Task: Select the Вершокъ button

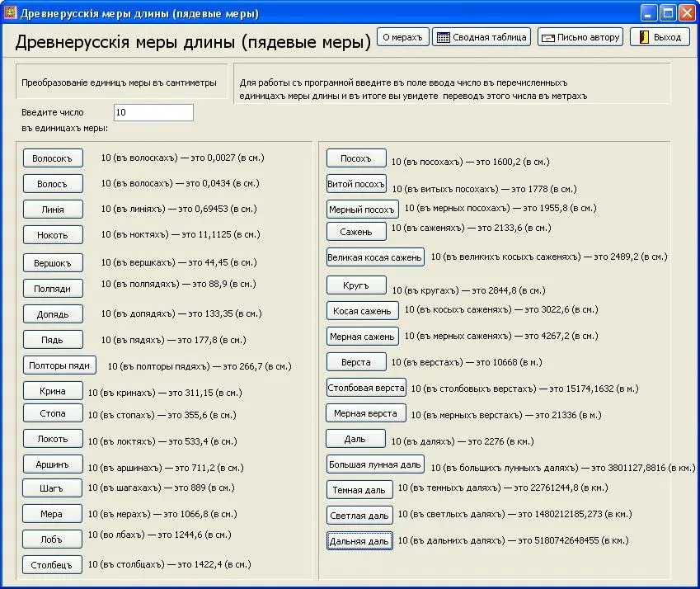Action: pyautogui.click(x=53, y=263)
